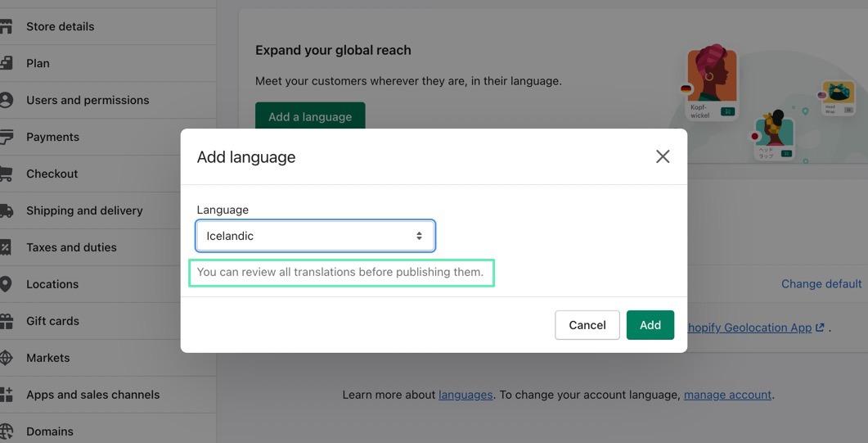Click the Shipping and delivery truck icon
This screenshot has height=443, width=868.
click(x=6, y=210)
